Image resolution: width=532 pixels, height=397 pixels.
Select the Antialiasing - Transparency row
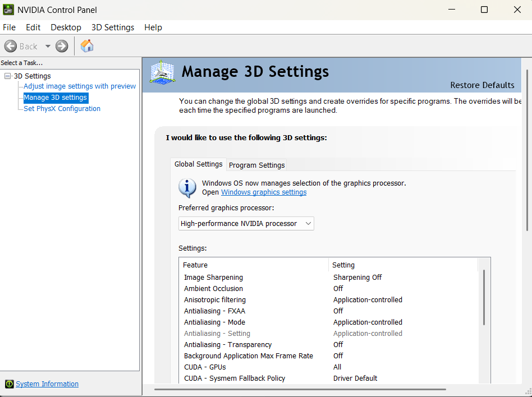pyautogui.click(x=328, y=344)
